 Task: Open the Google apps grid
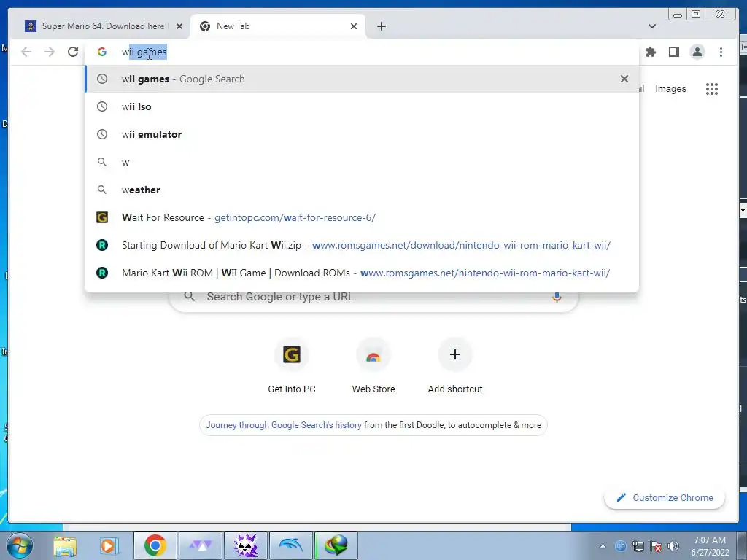point(712,88)
